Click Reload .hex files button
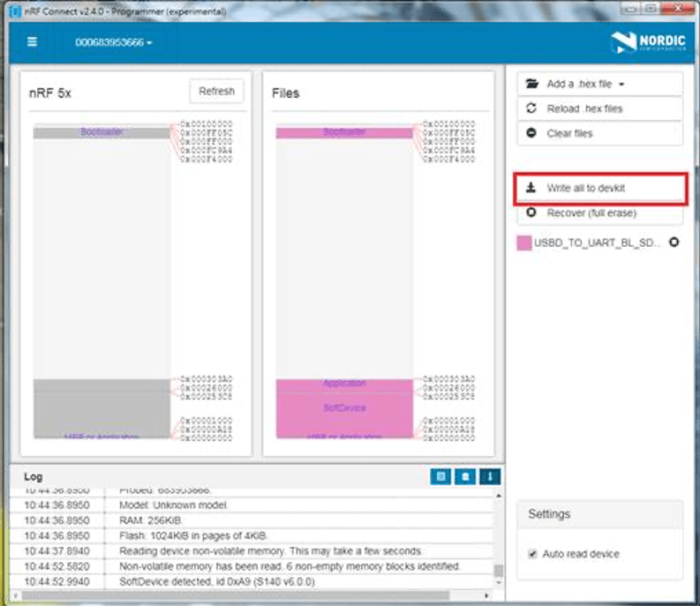Screen dimensions: 700x606 coord(599,108)
